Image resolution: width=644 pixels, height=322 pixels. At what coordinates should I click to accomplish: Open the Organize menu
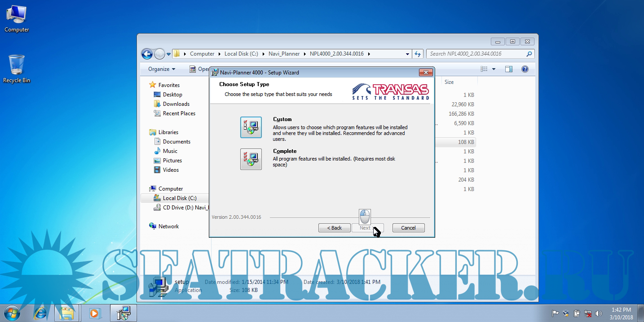162,69
